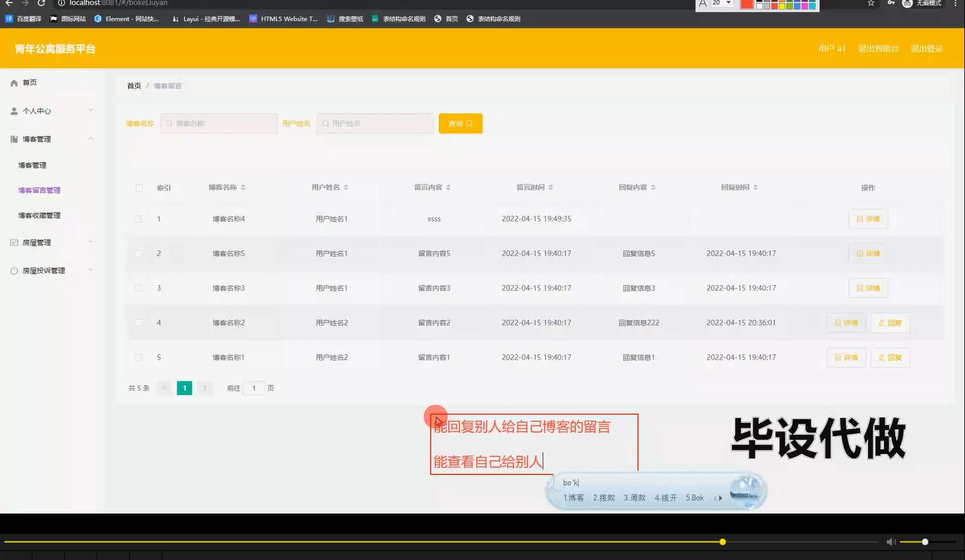Expand the 房屋投诉管理 submenu chevron
965x560 pixels.
pyautogui.click(x=90, y=270)
